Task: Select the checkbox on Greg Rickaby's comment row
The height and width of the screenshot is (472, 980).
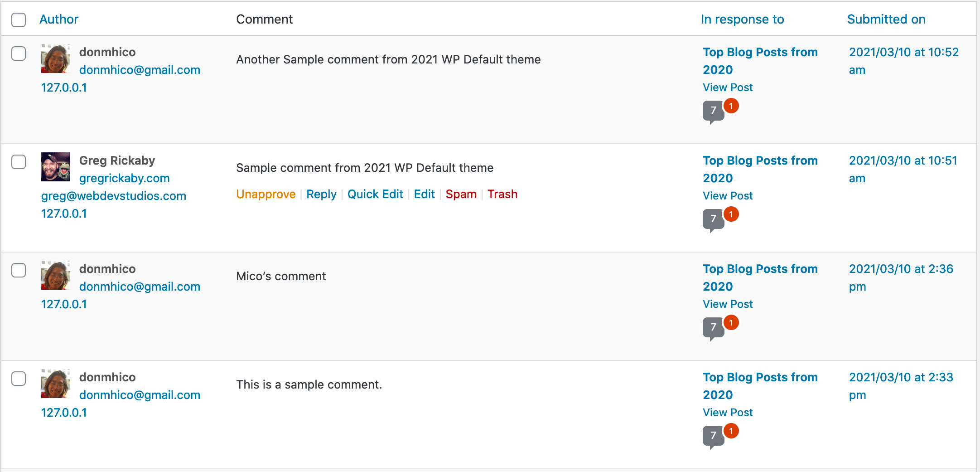Action: [x=19, y=162]
